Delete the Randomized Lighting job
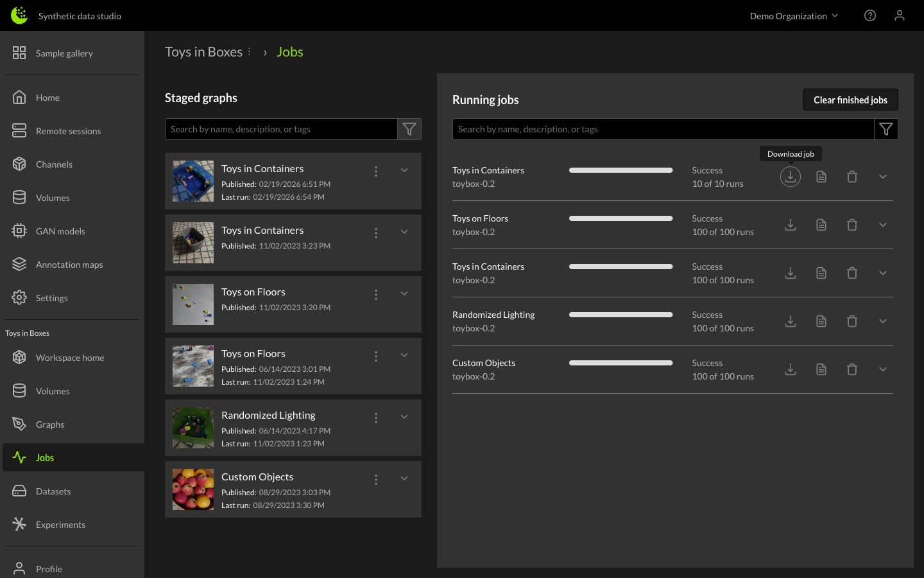Viewport: 924px width, 578px height. [x=851, y=321]
